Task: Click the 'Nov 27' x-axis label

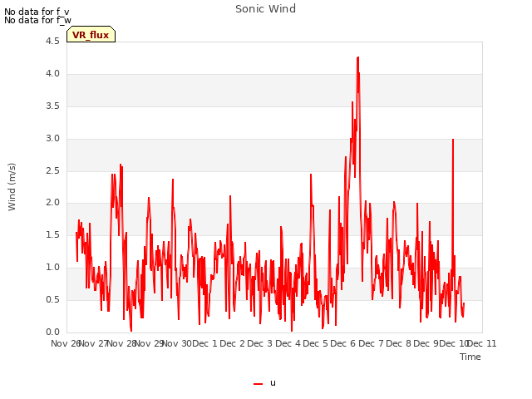Action: 94,343
